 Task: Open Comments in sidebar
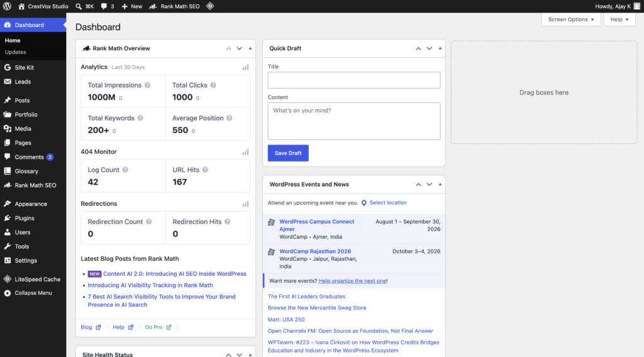[x=33, y=157]
